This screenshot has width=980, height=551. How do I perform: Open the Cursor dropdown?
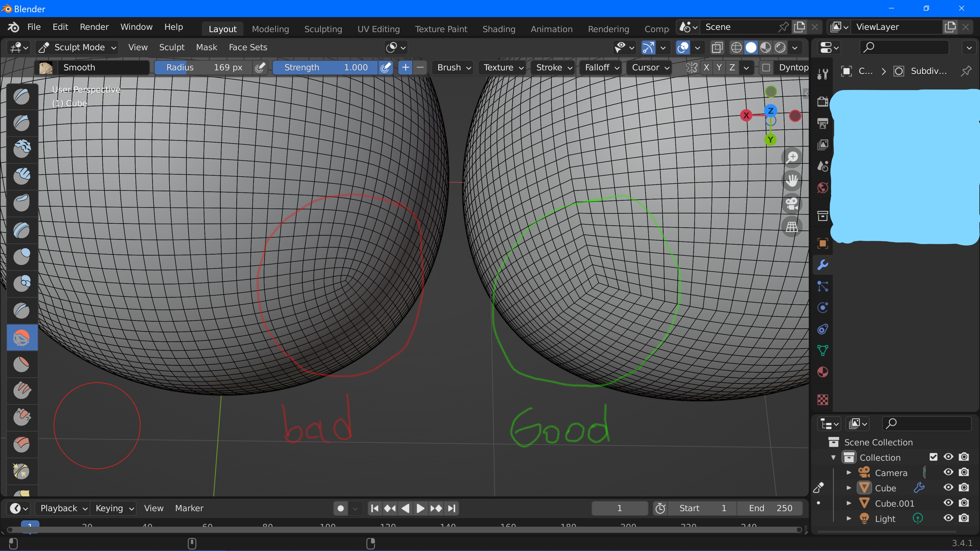[650, 68]
